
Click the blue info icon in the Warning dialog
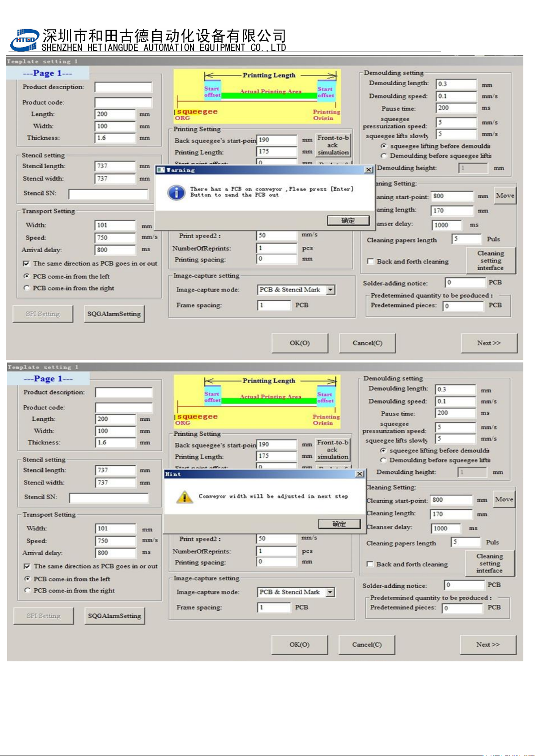point(176,192)
